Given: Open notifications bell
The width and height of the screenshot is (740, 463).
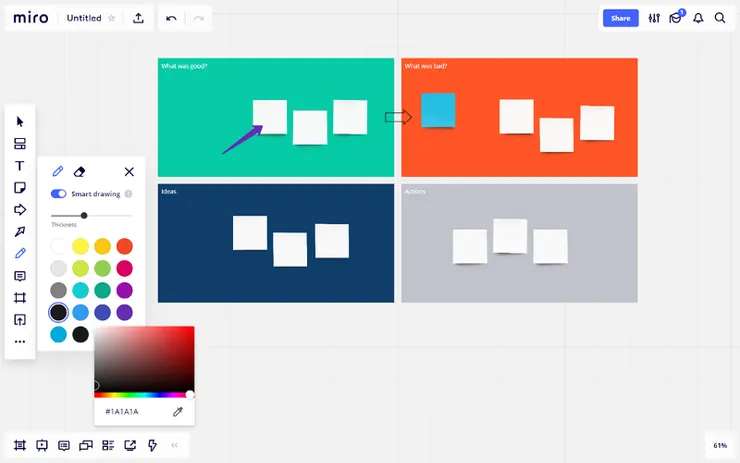Looking at the screenshot, I should click(698, 18).
